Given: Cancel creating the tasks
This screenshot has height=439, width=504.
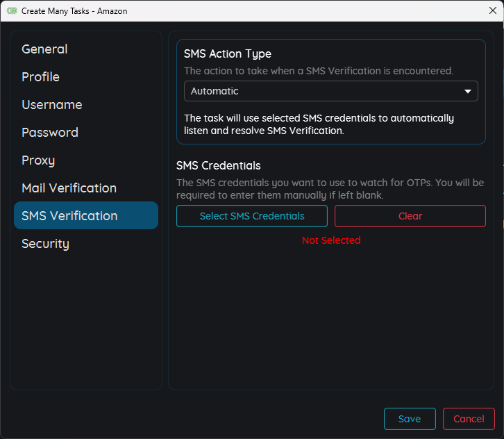Looking at the screenshot, I should 469,419.
